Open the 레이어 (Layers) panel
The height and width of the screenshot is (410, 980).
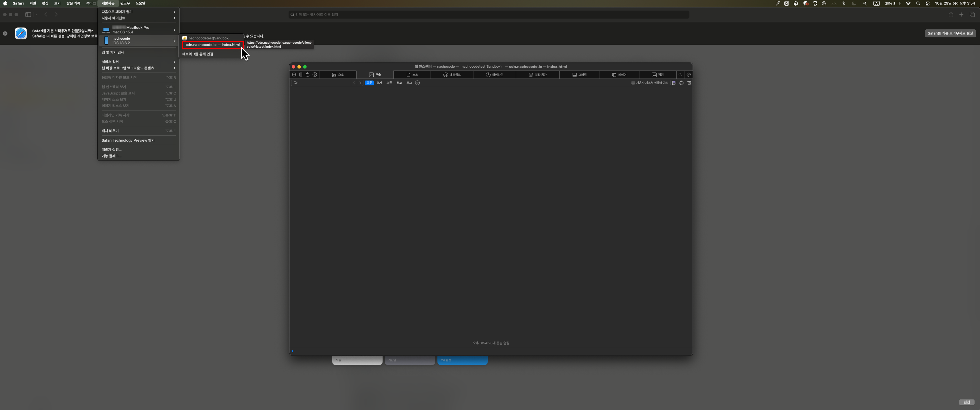point(620,75)
